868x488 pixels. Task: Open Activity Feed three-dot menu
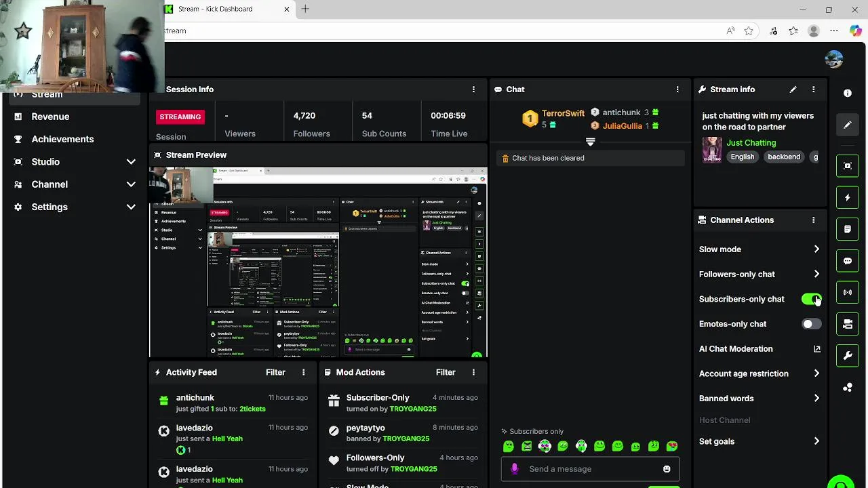tap(304, 372)
